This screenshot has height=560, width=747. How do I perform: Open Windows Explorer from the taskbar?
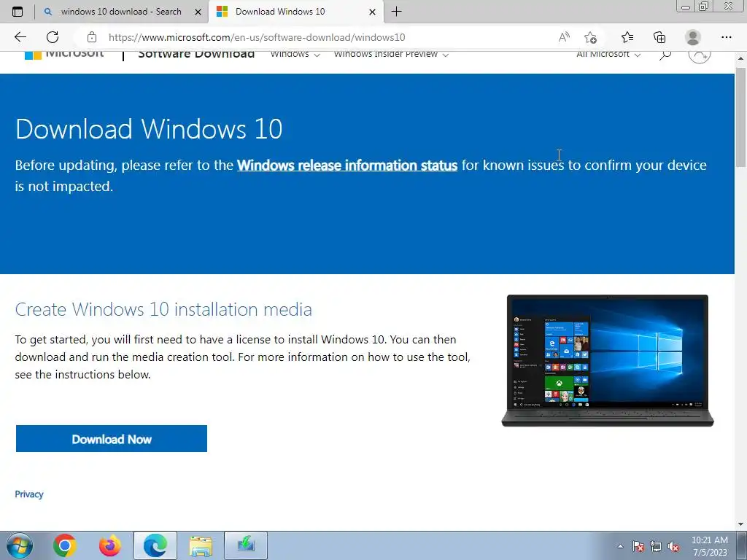click(x=201, y=545)
